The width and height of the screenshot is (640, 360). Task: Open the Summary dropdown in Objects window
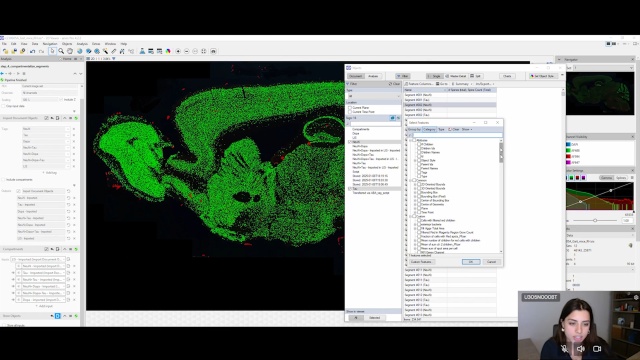click(462, 84)
